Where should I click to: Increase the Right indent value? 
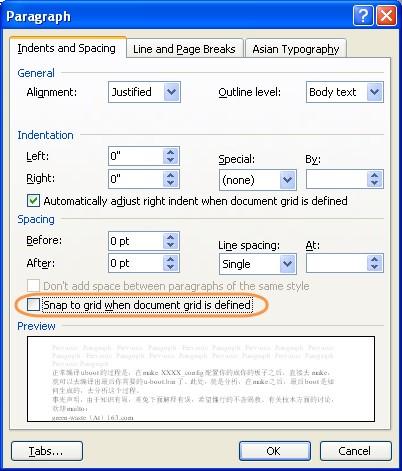(x=171, y=175)
